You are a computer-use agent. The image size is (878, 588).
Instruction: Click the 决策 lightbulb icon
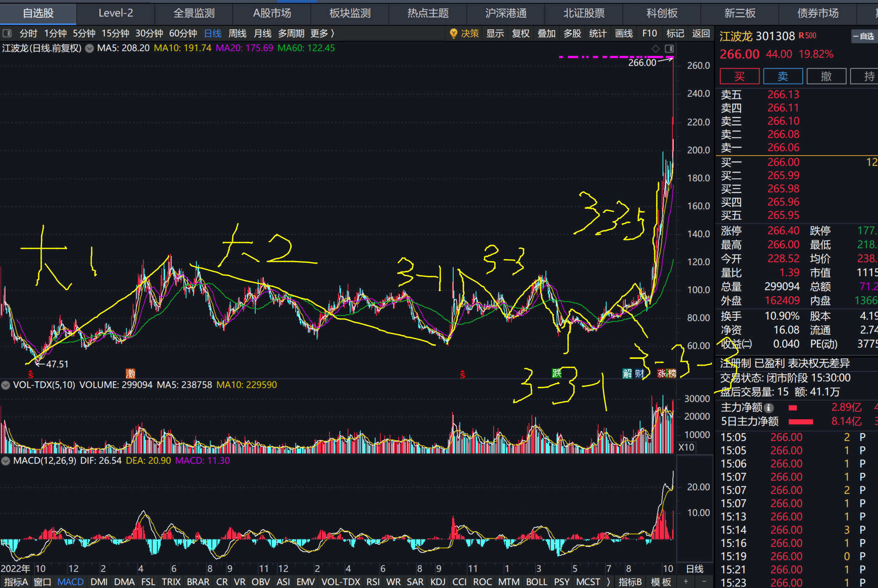[453, 34]
